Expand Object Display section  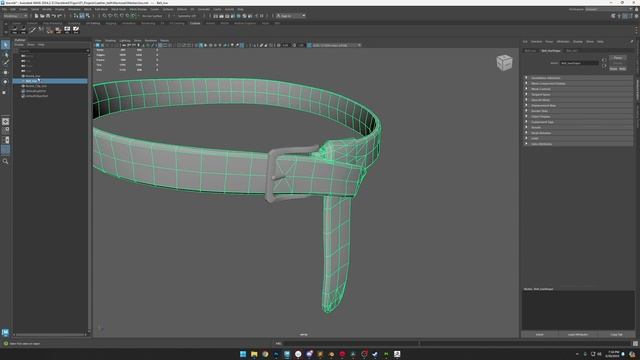(578, 116)
